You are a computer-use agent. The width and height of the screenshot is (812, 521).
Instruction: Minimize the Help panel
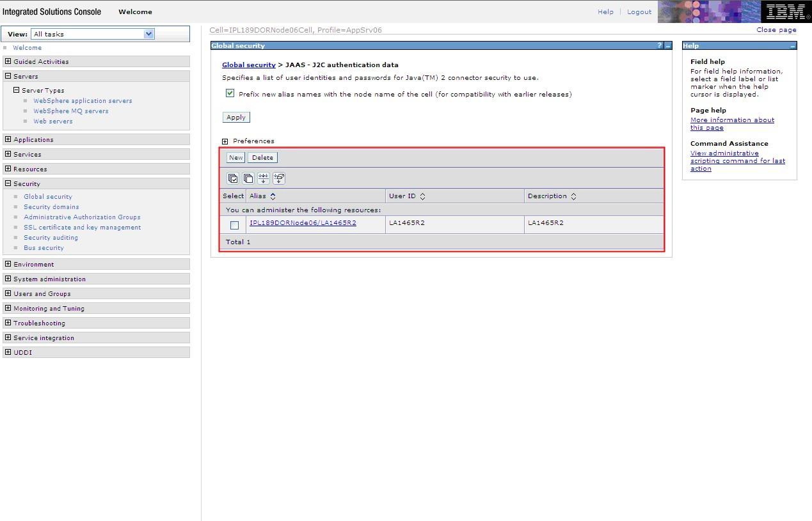pyautogui.click(x=793, y=46)
